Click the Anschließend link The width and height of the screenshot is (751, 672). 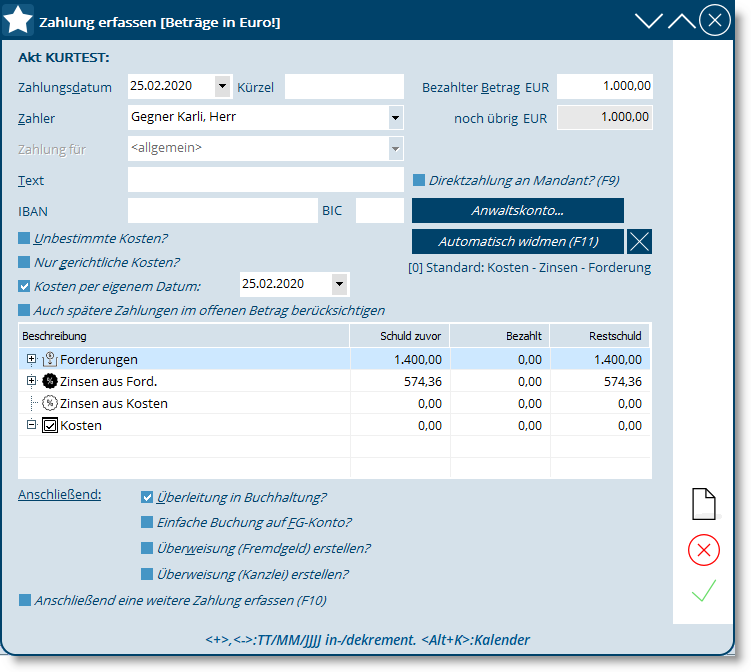(59, 495)
